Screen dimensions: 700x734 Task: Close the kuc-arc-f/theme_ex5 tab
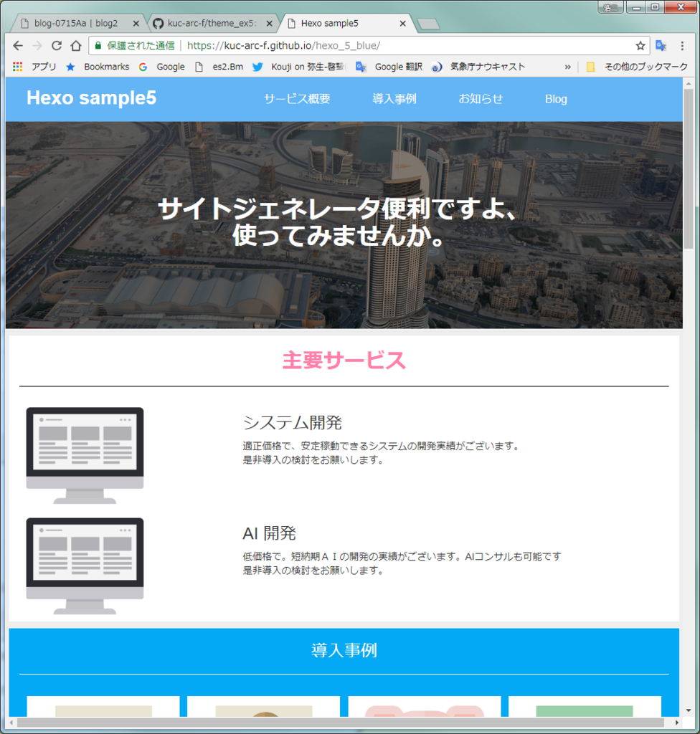click(x=270, y=24)
